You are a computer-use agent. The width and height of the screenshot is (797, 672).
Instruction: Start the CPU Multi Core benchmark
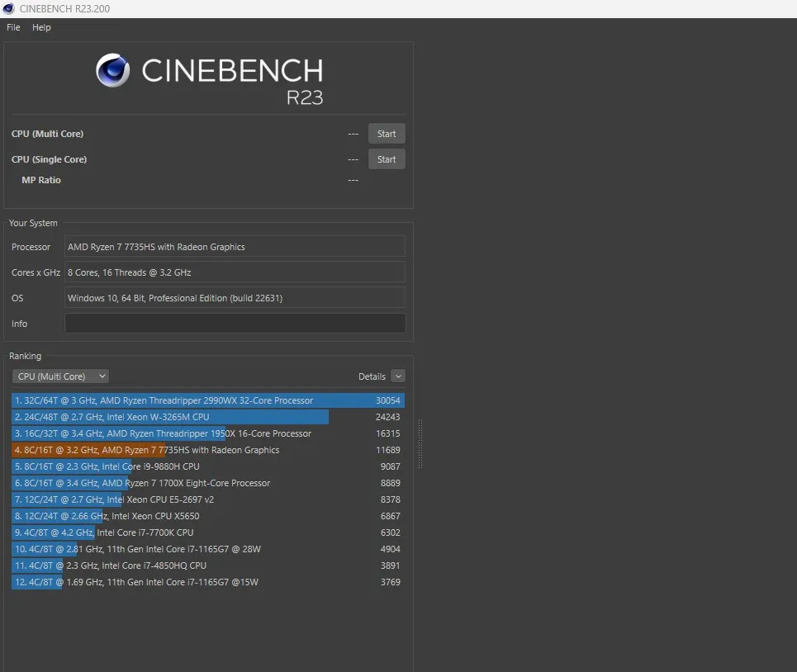point(387,134)
